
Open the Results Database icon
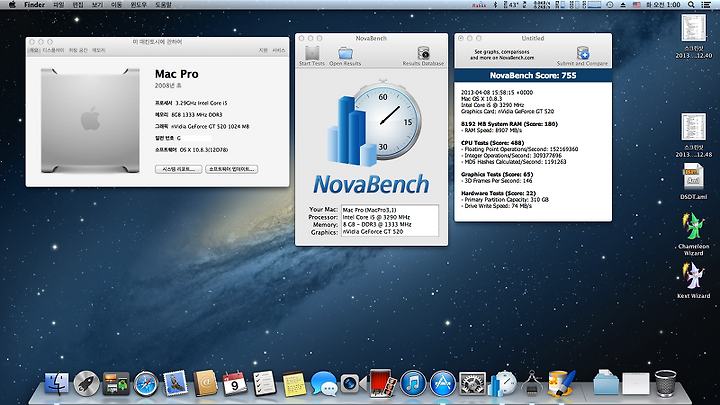pyautogui.click(x=423, y=53)
